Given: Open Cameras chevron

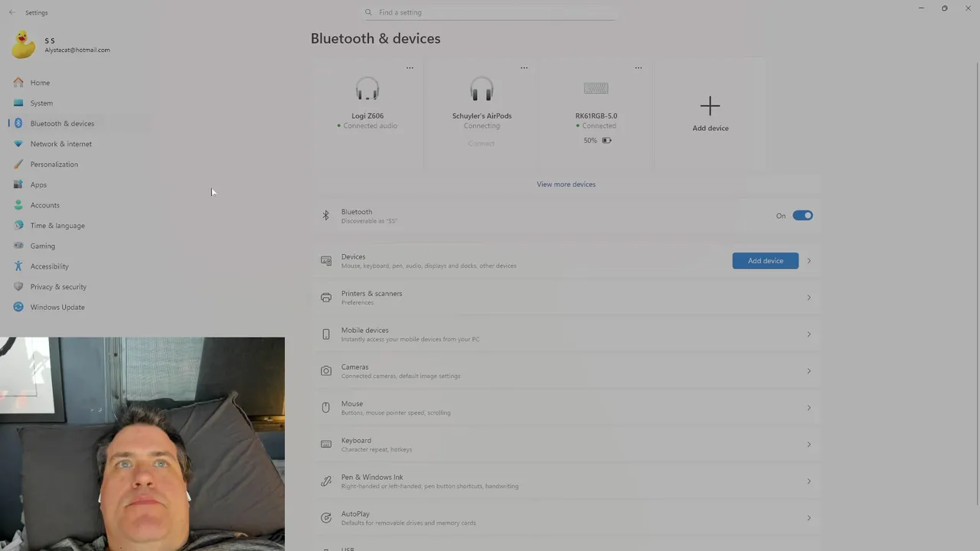Looking at the screenshot, I should pos(808,371).
